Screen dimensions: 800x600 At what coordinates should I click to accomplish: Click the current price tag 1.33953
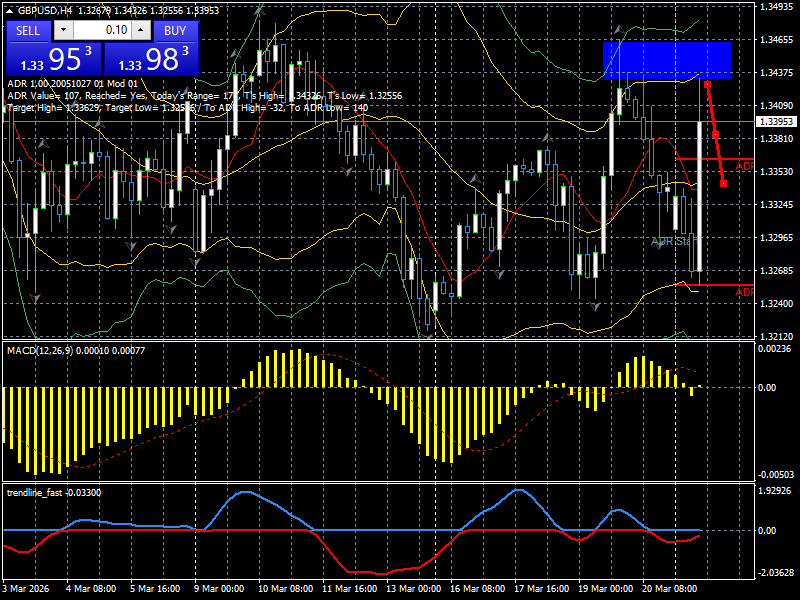point(776,121)
